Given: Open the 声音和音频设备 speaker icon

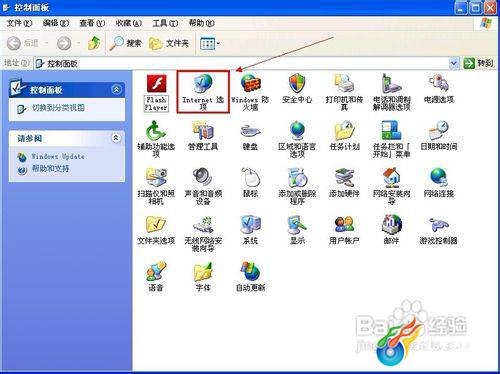Looking at the screenshot, I should click(x=203, y=186).
